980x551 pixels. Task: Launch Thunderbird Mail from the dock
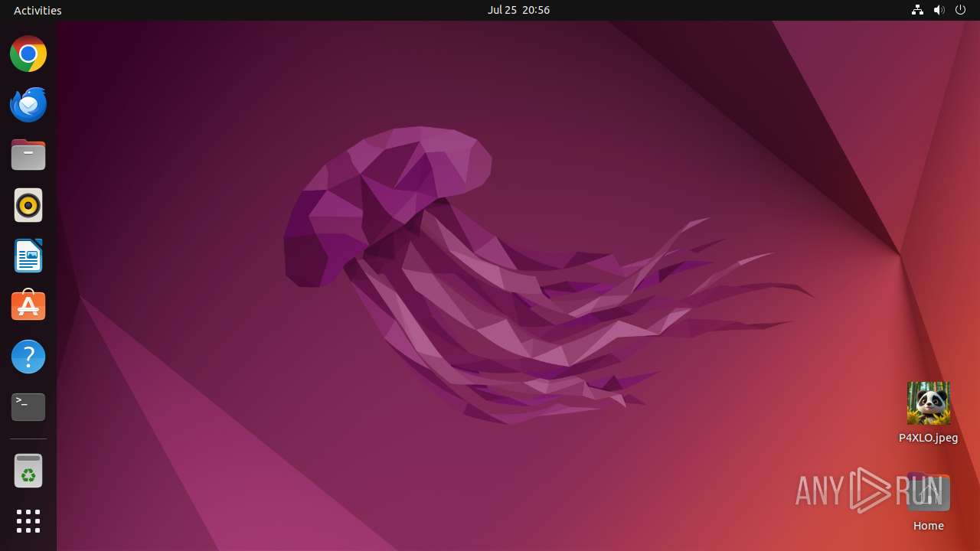(28, 105)
